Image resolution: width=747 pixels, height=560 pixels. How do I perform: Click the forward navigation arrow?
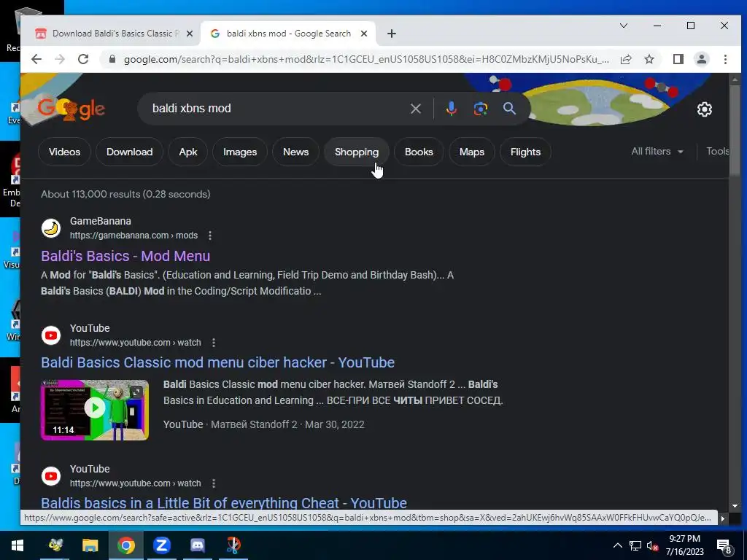coord(60,59)
